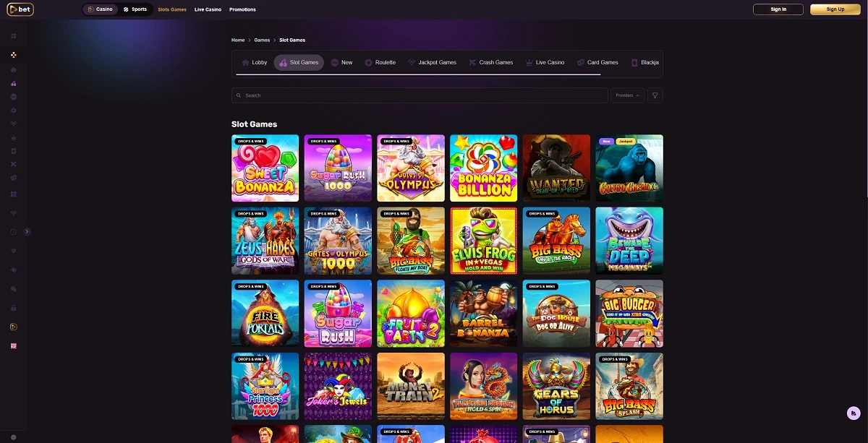Image resolution: width=868 pixels, height=443 pixels.
Task: Click the Casino icon in header
Action: coord(91,9)
